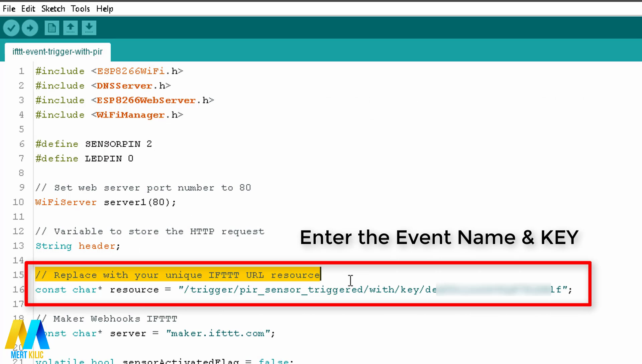Open the Edit menu
The width and height of the screenshot is (642, 364).
tap(28, 9)
